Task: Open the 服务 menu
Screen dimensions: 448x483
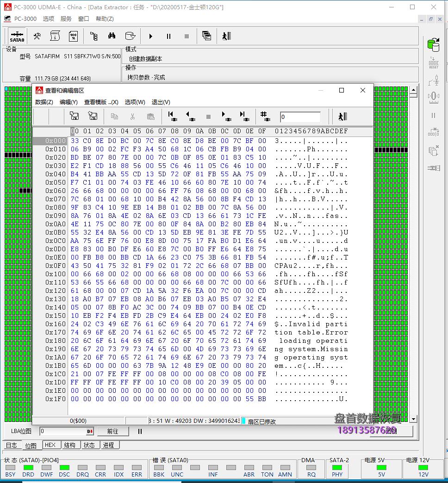Action: 66,19
